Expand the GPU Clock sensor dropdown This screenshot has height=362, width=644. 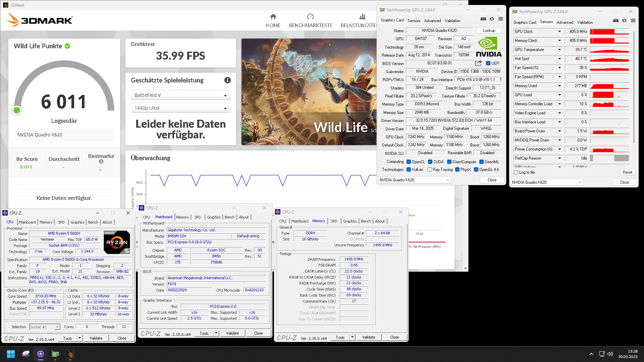(x=559, y=32)
